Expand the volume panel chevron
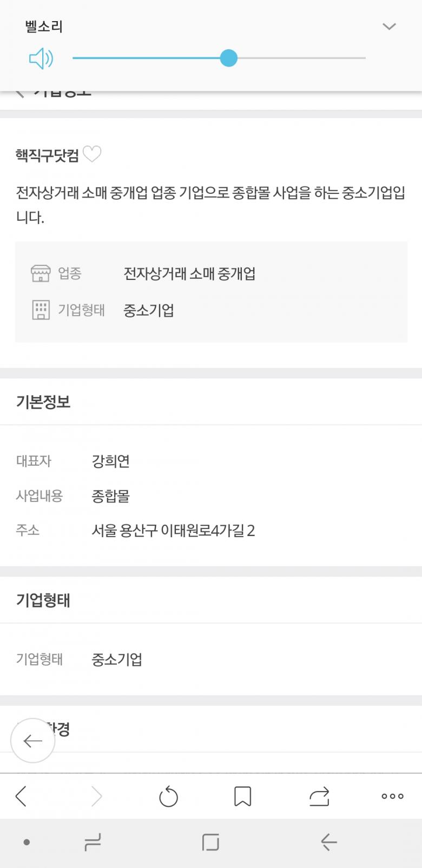The width and height of the screenshot is (422, 868). tap(389, 27)
